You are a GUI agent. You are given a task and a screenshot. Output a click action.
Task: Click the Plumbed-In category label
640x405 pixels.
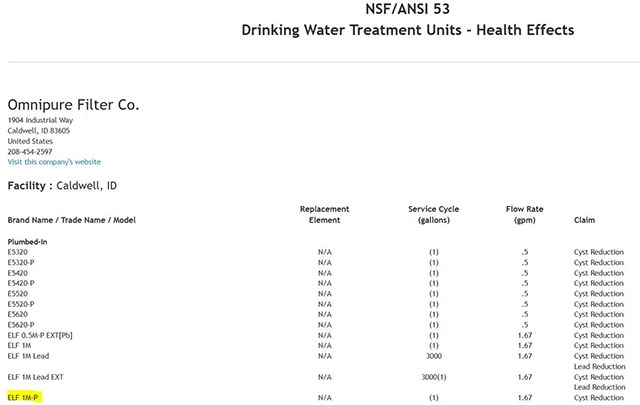click(x=28, y=242)
